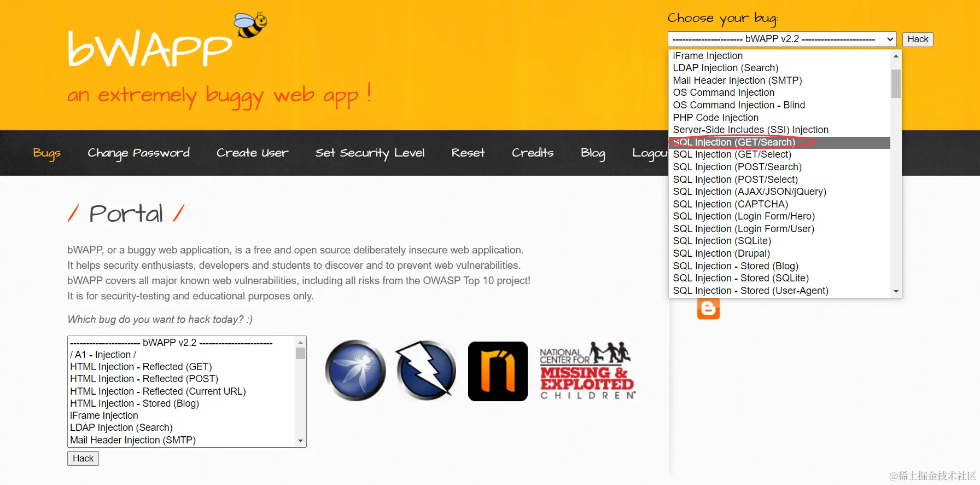The image size is (980, 485).
Task: Click lower listbox scroll down arrow
Action: 300,441
